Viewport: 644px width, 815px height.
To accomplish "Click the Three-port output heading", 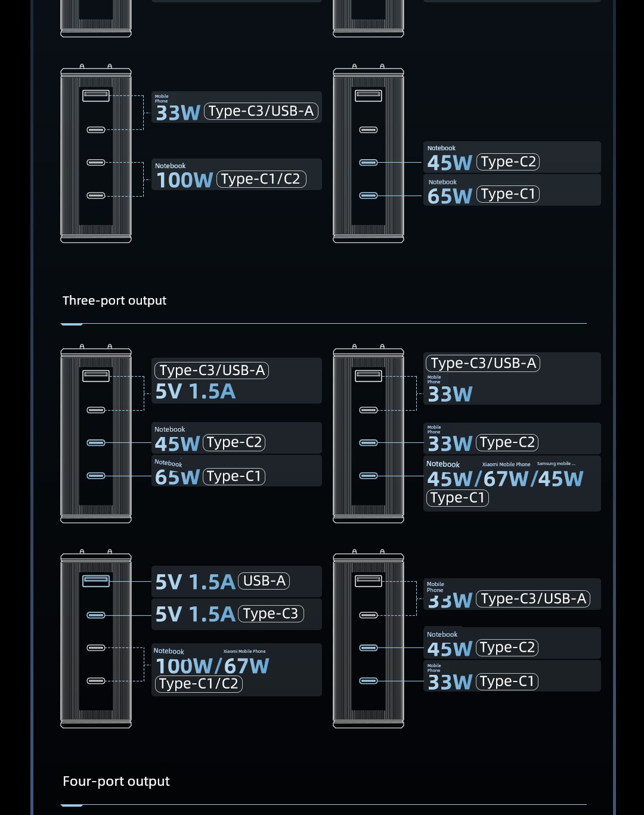I will tap(114, 300).
